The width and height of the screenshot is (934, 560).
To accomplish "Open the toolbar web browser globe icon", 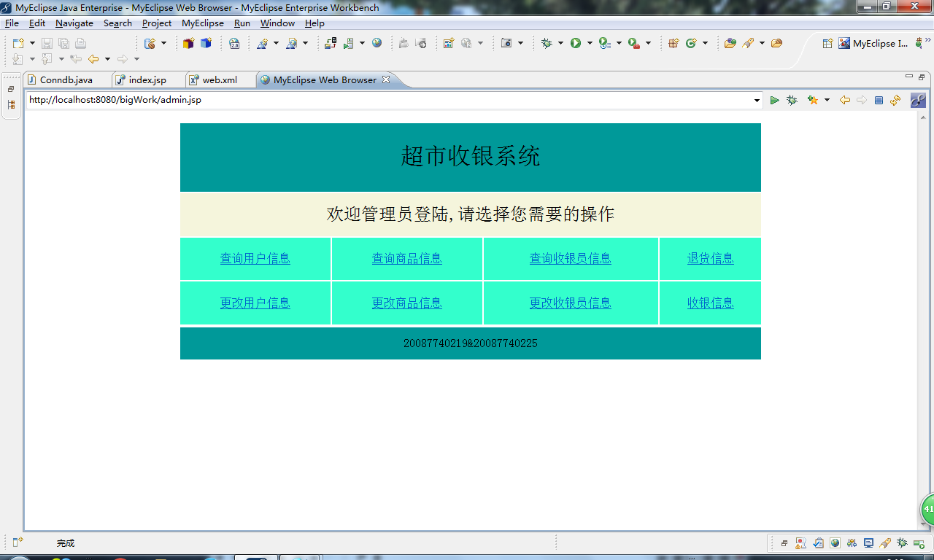I will click(x=377, y=44).
